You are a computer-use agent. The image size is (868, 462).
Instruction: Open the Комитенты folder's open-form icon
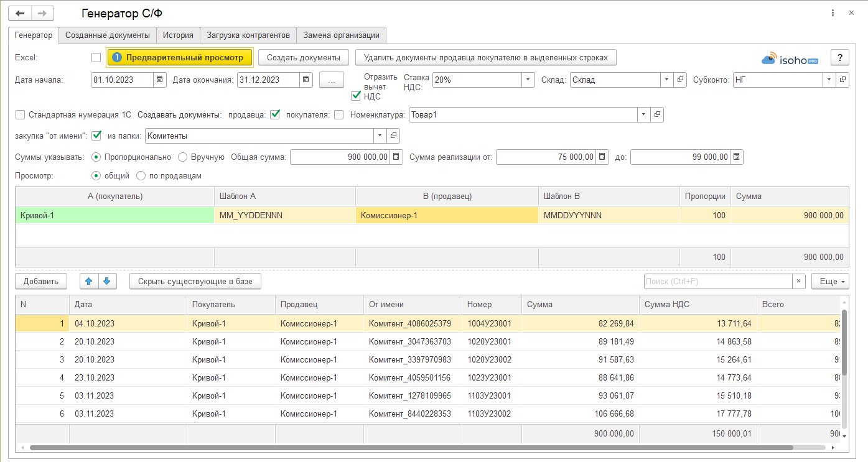pyautogui.click(x=393, y=136)
